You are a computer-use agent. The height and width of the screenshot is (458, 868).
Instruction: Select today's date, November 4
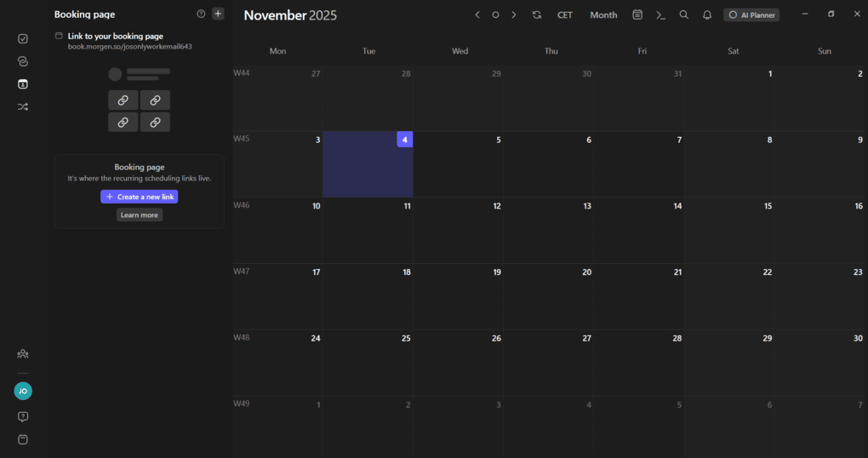[x=368, y=164]
